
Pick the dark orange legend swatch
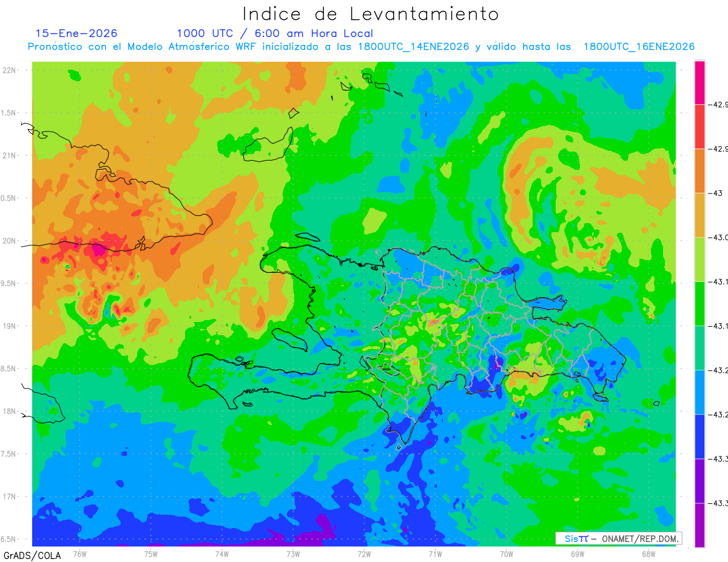(x=699, y=171)
